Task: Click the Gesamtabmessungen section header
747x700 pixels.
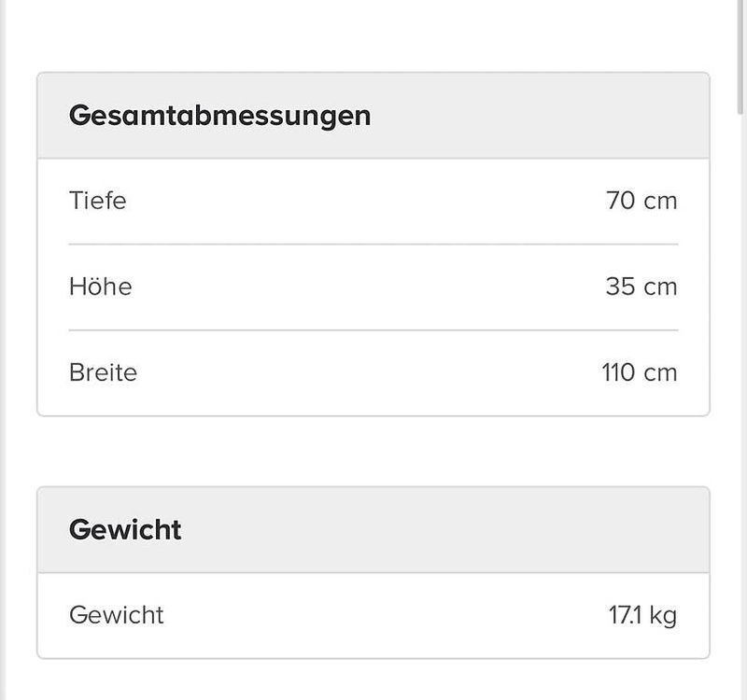Action: point(373,115)
